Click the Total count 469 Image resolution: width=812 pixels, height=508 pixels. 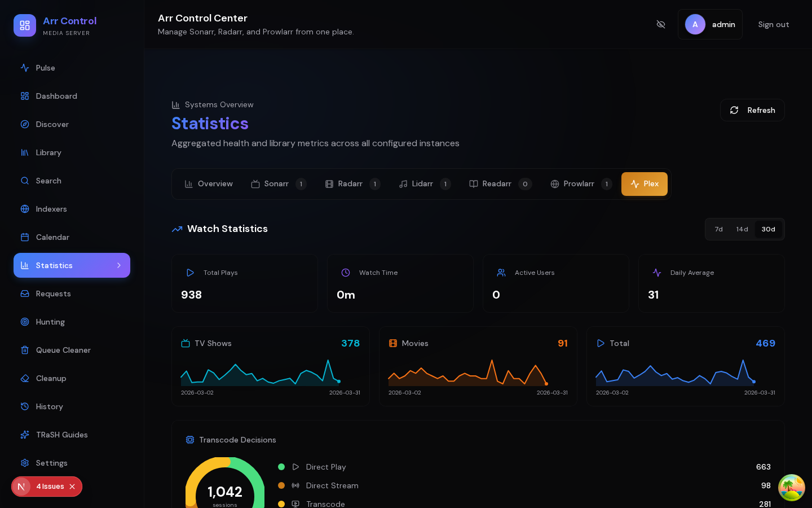click(765, 343)
